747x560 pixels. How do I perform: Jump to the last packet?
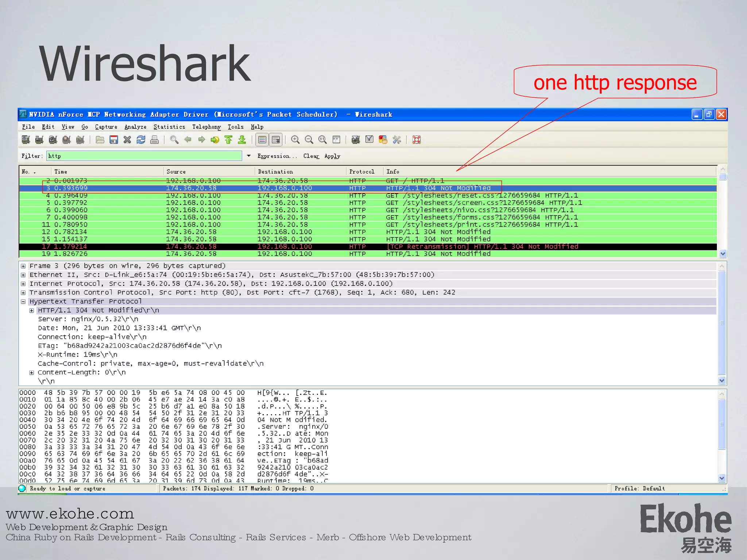point(242,140)
